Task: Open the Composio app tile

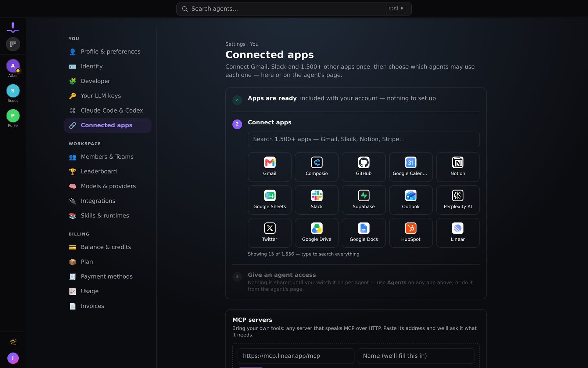Action: (x=316, y=167)
